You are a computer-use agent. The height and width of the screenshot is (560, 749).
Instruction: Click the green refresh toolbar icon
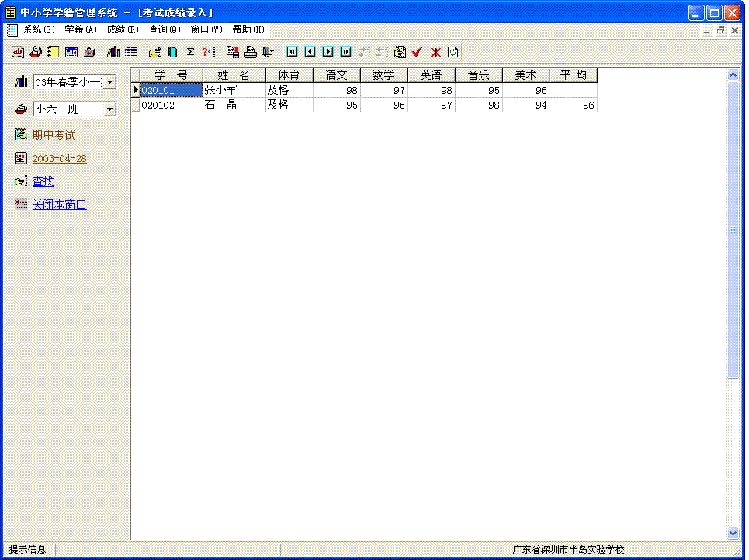tap(453, 52)
